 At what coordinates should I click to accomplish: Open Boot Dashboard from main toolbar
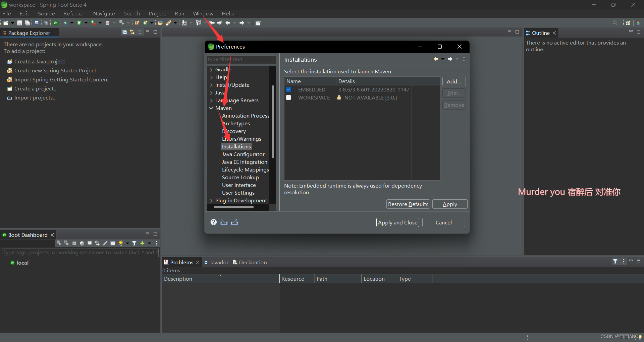click(x=55, y=23)
